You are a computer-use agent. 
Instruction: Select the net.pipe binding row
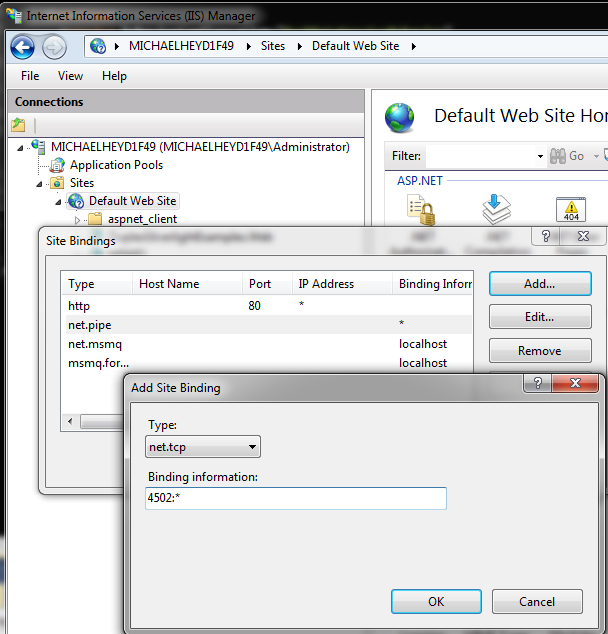(267, 325)
